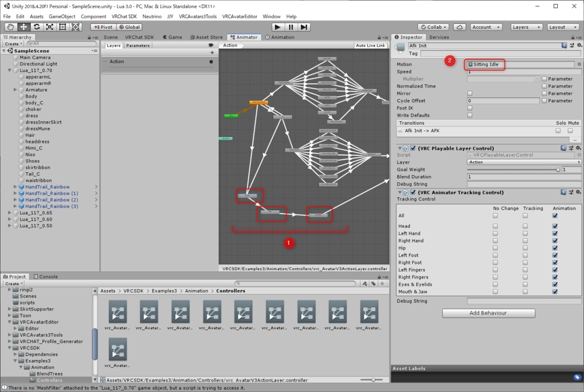Open VRC Animator Tracking Control gear menu
Screen dimensions: 584x392
578,192
